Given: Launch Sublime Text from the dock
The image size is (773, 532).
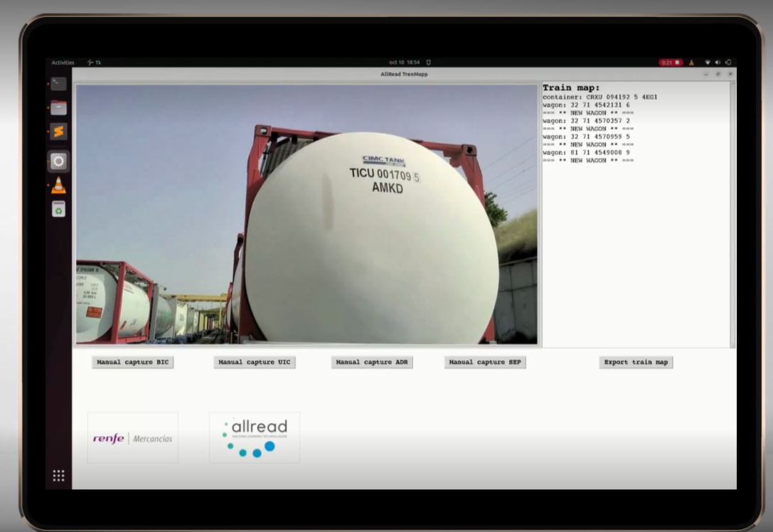Looking at the screenshot, I should pos(58,132).
